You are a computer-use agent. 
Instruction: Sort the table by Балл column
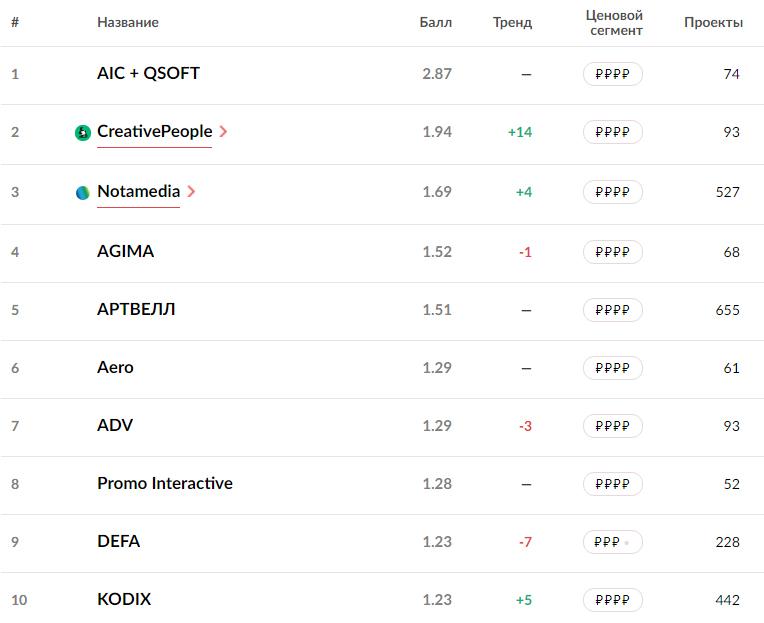pyautogui.click(x=435, y=23)
